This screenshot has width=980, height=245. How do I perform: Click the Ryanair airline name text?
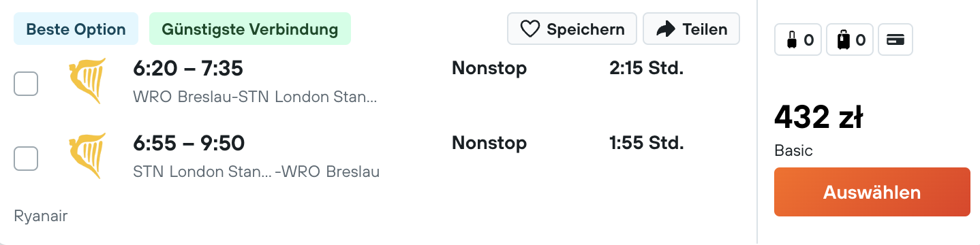click(x=41, y=216)
